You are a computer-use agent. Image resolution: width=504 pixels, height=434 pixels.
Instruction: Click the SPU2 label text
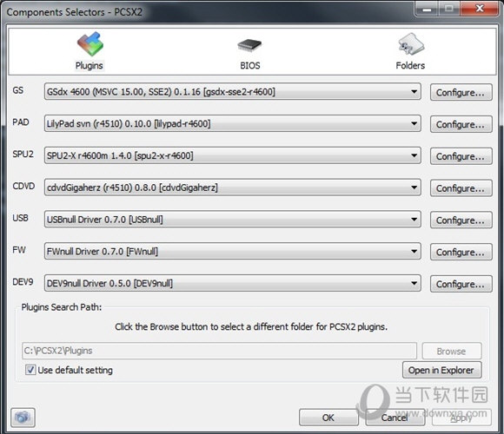point(23,155)
